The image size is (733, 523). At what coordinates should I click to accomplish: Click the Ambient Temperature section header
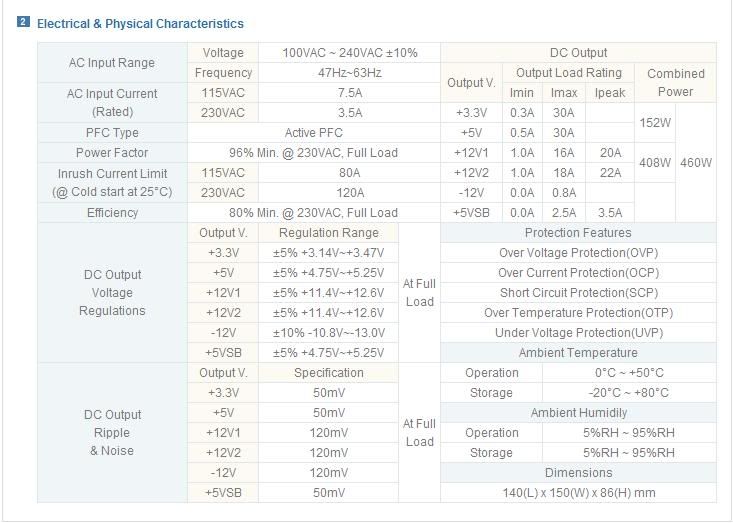pos(578,353)
